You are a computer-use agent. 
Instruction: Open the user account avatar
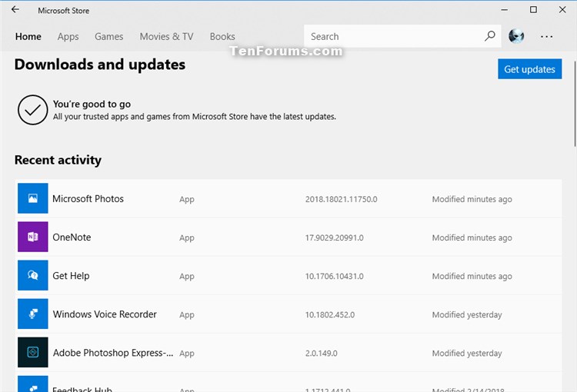click(516, 36)
